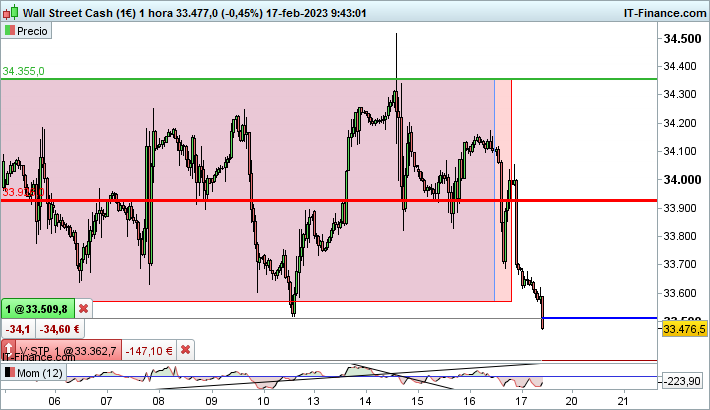
Task: Click the Mom (12) color icon
Action: [10, 373]
